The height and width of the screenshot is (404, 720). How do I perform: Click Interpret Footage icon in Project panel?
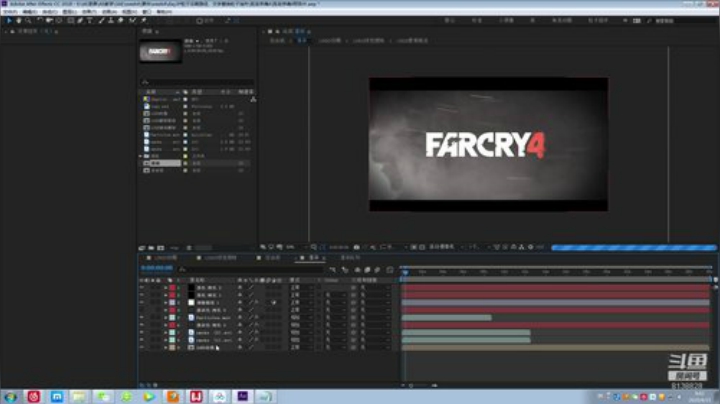pyautogui.click(x=142, y=248)
